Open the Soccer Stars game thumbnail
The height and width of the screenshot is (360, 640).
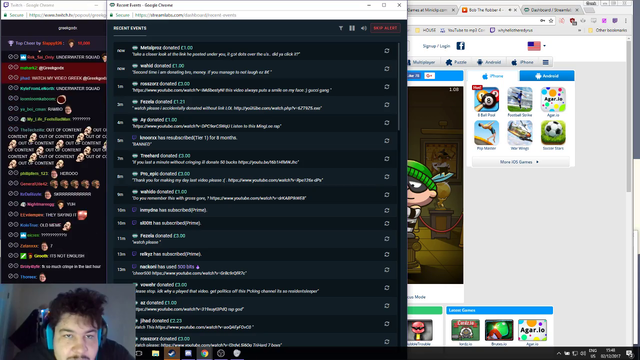[x=553, y=133]
